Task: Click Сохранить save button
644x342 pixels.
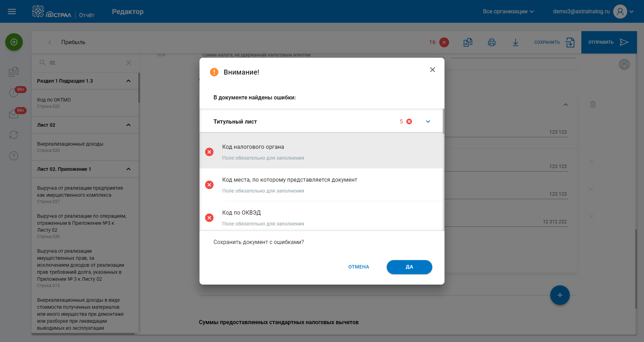Action: (554, 42)
